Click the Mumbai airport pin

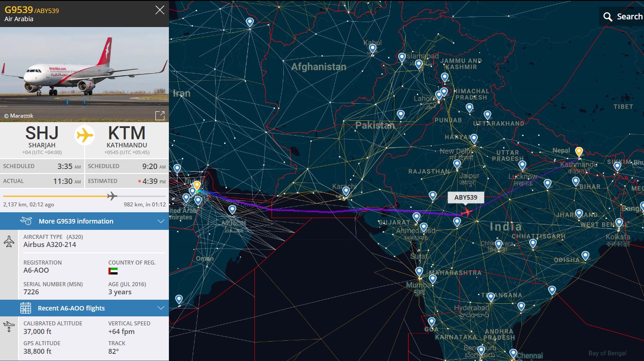pyautogui.click(x=419, y=271)
